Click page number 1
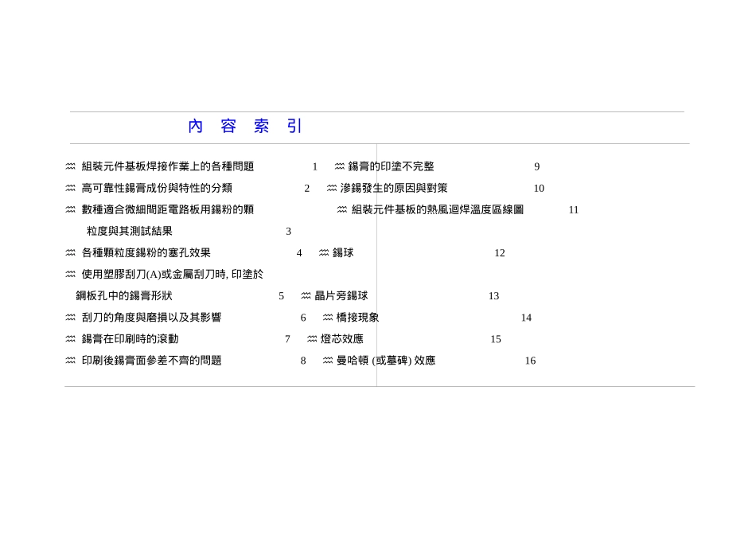Image resolution: width=756 pixels, height=535 pixels. coord(315,167)
